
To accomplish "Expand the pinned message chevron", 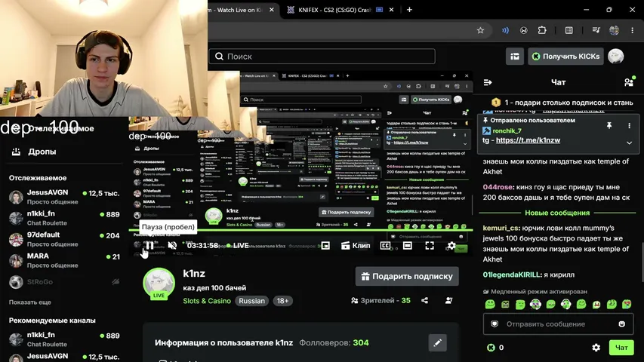I will 629,143.
